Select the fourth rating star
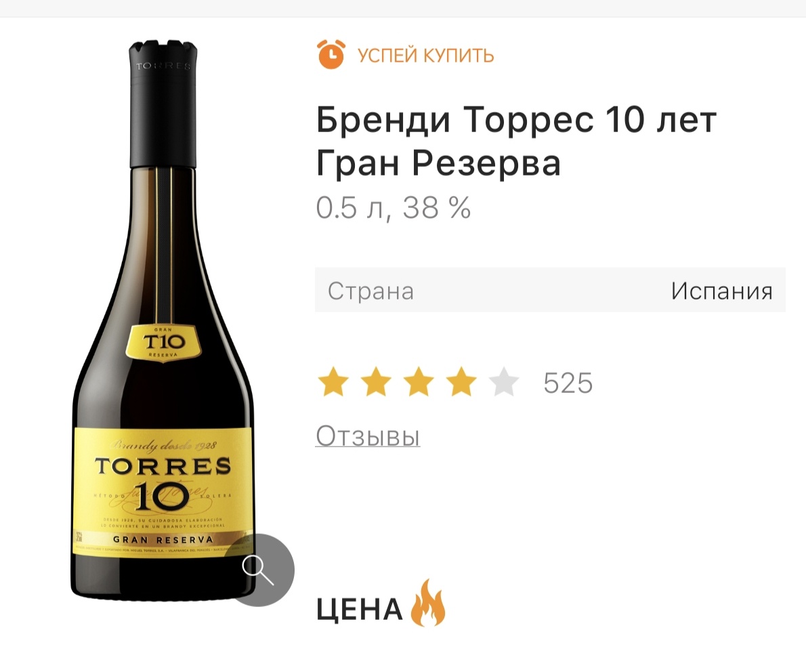806x672 pixels. (461, 382)
